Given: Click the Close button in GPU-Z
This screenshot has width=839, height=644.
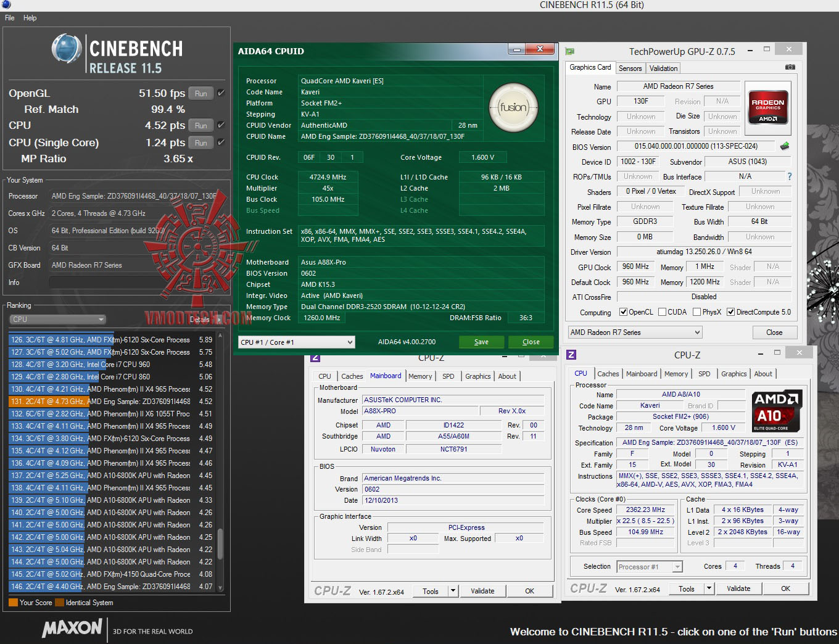Looking at the screenshot, I should point(774,332).
